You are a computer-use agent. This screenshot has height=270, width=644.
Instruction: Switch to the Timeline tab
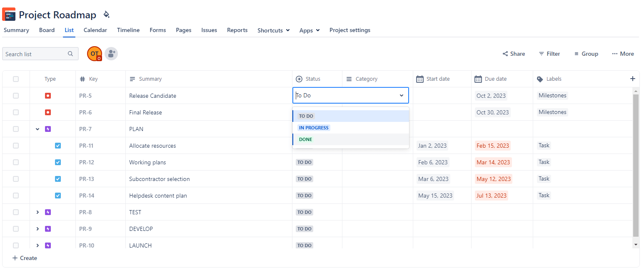(x=128, y=30)
